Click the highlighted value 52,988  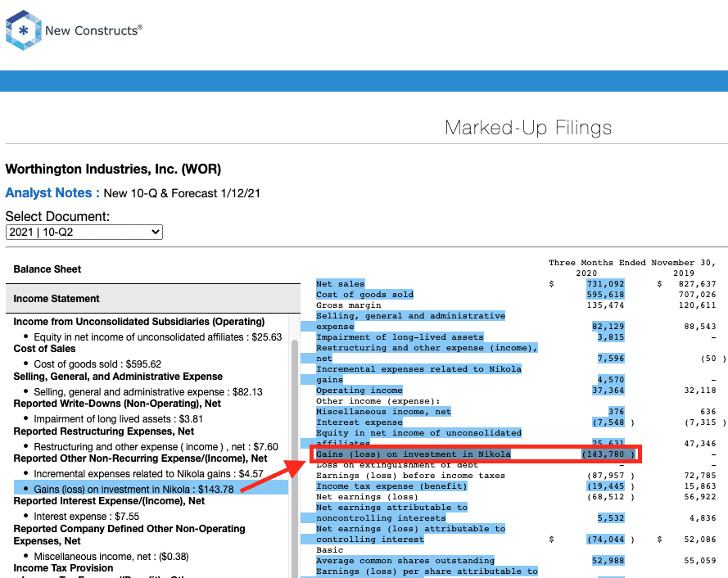click(608, 561)
